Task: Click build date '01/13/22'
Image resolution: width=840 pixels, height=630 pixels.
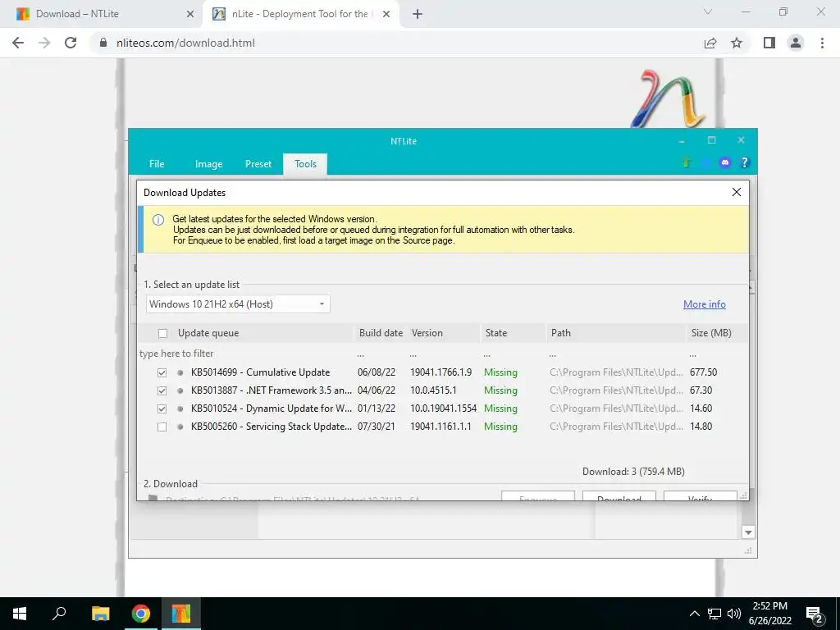Action: pyautogui.click(x=377, y=409)
